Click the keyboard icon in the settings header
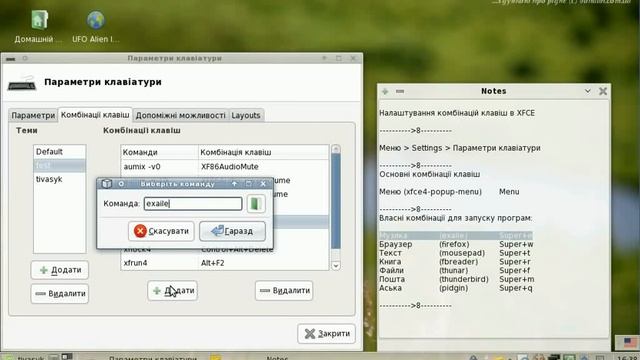640x360 pixels. click(22, 83)
